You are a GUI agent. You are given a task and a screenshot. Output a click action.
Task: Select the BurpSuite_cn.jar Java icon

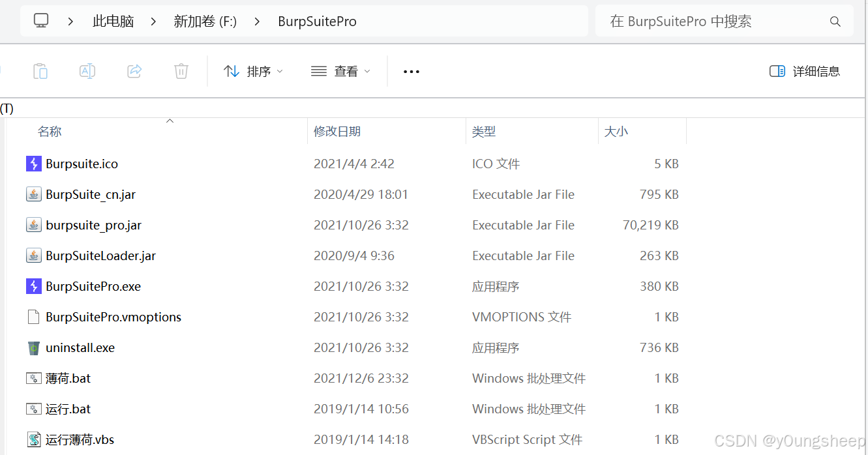(34, 194)
